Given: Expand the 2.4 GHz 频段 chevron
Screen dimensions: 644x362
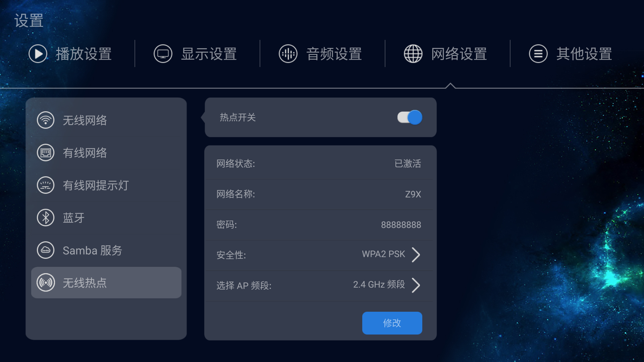Looking at the screenshot, I should pyautogui.click(x=416, y=285).
